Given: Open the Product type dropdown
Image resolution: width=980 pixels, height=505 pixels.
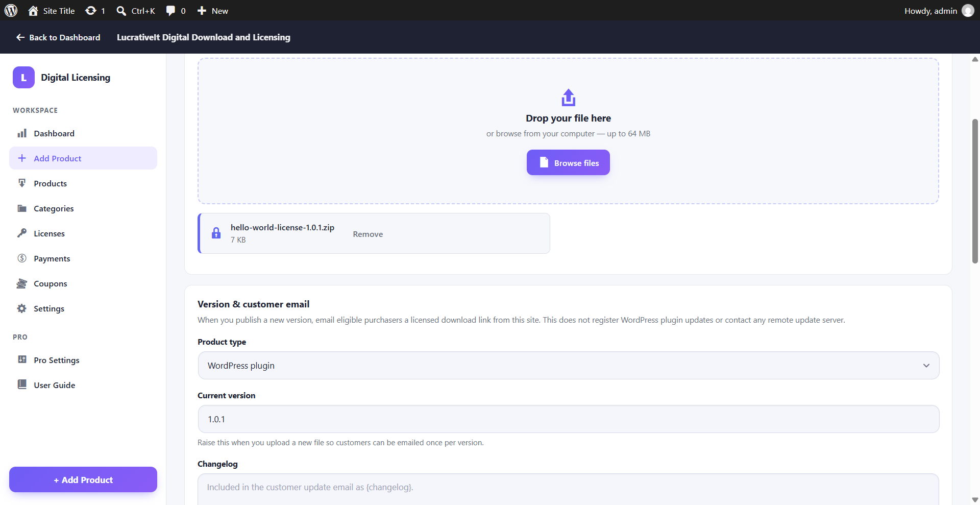Looking at the screenshot, I should (x=568, y=366).
